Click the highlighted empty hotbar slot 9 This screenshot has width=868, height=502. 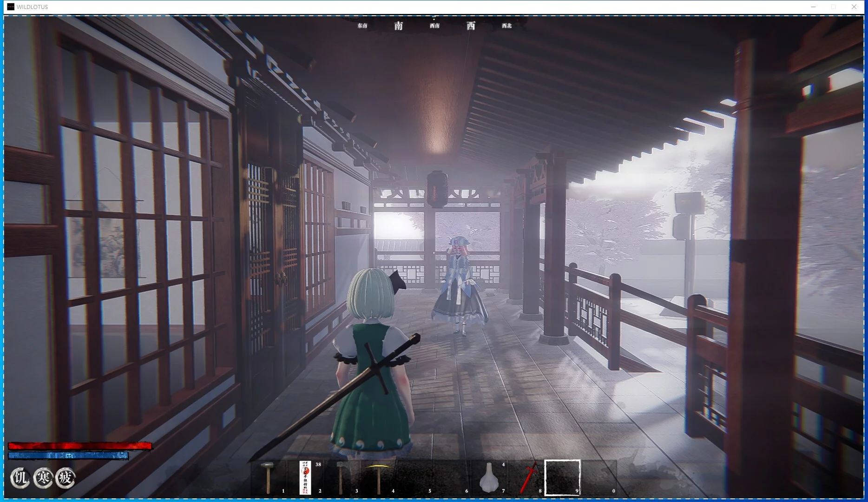coord(562,478)
